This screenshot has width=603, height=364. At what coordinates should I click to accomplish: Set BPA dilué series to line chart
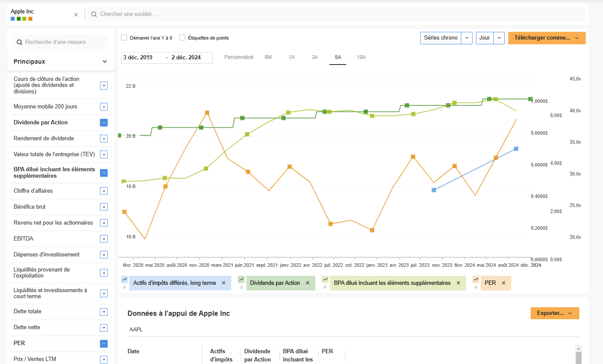click(x=325, y=280)
